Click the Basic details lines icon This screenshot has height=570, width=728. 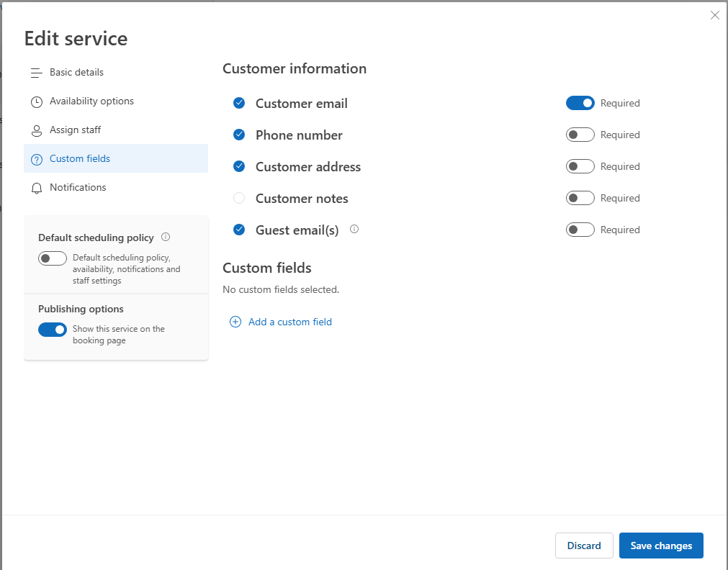[x=36, y=73]
